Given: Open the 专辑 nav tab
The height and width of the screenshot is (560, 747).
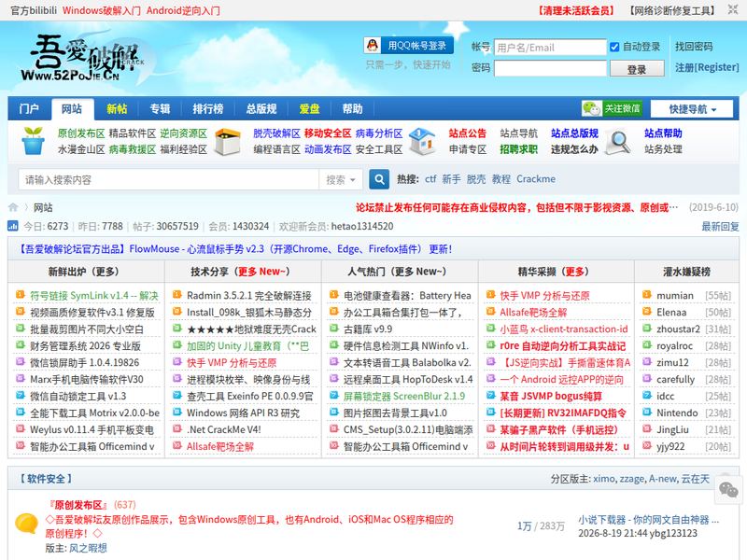Looking at the screenshot, I should tap(160, 108).
